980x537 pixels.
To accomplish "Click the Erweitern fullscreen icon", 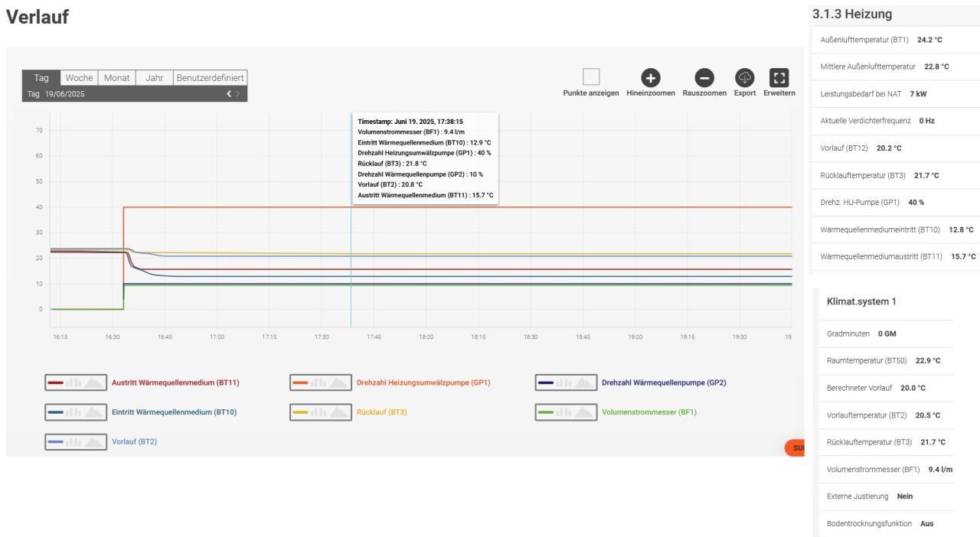I will coord(779,77).
